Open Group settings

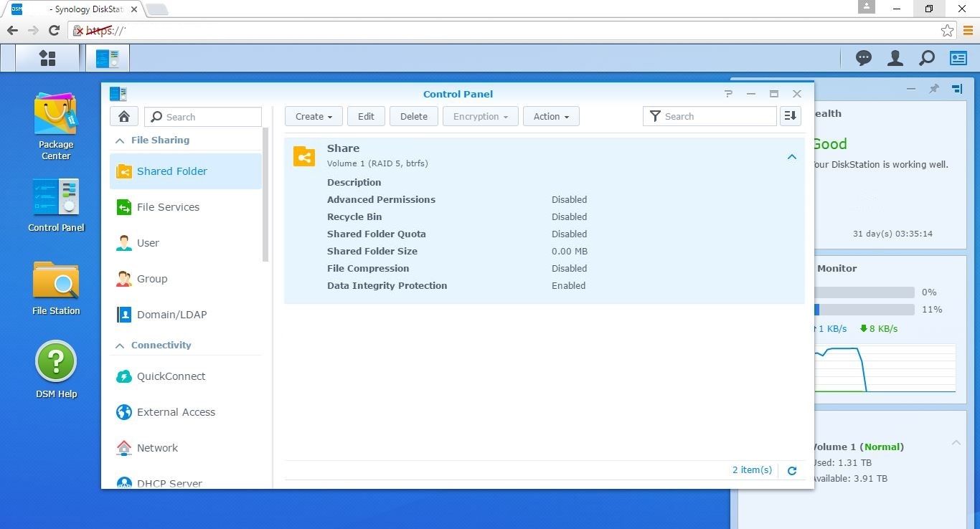[x=186, y=279]
